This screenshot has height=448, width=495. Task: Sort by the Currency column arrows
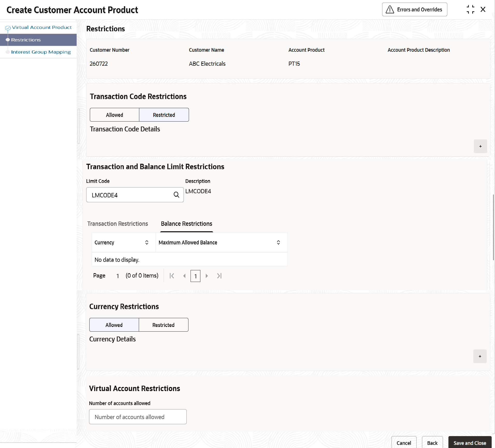tap(147, 242)
